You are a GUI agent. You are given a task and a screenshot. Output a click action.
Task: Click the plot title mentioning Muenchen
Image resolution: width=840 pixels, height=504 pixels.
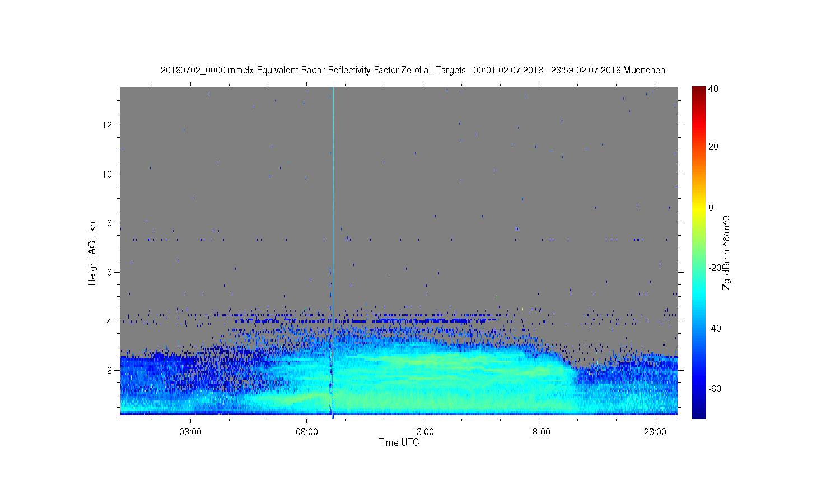coord(413,71)
